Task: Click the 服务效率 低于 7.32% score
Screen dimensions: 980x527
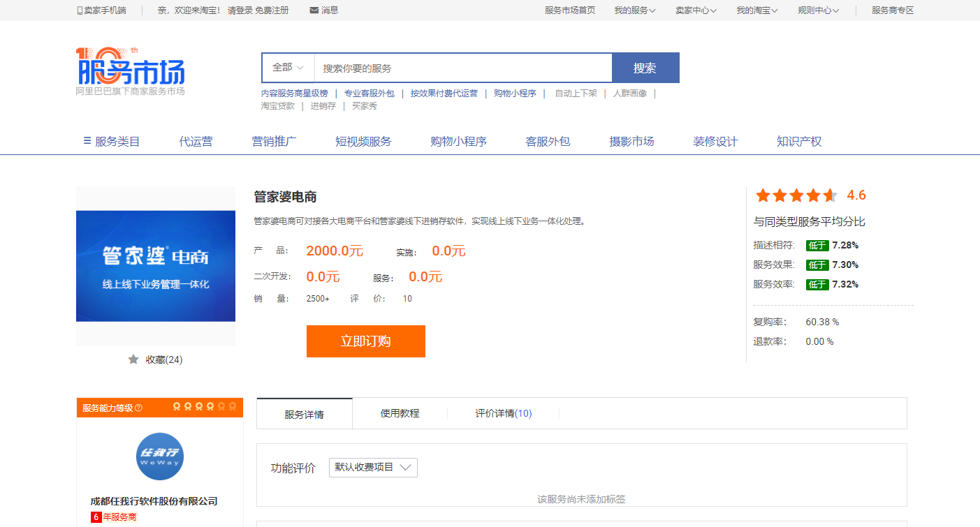Action: tap(806, 285)
